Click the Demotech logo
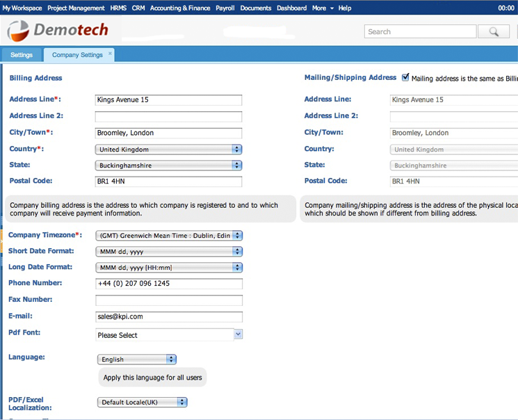Image resolution: width=518 pixels, height=420 pixels. tap(58, 31)
